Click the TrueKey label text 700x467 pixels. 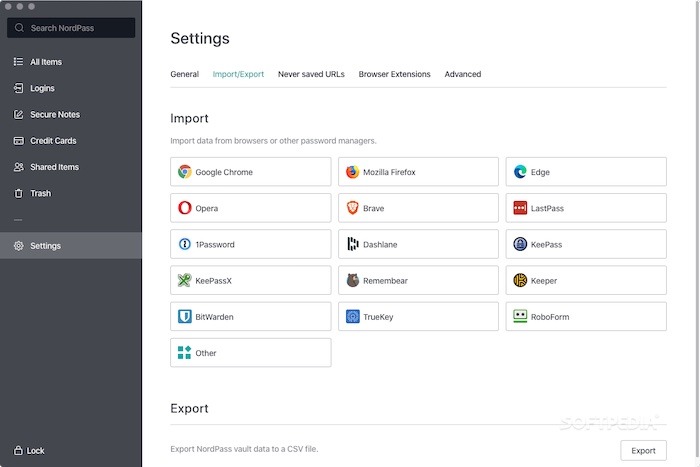[378, 317]
